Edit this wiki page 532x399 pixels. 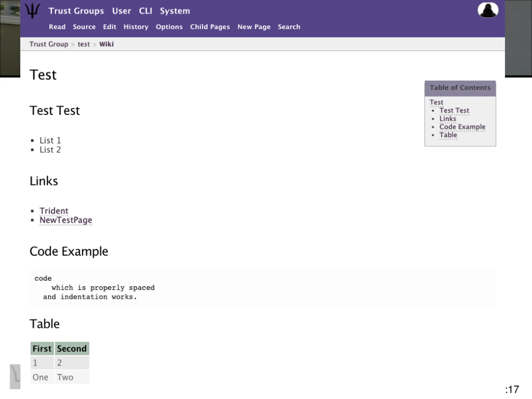[110, 27]
